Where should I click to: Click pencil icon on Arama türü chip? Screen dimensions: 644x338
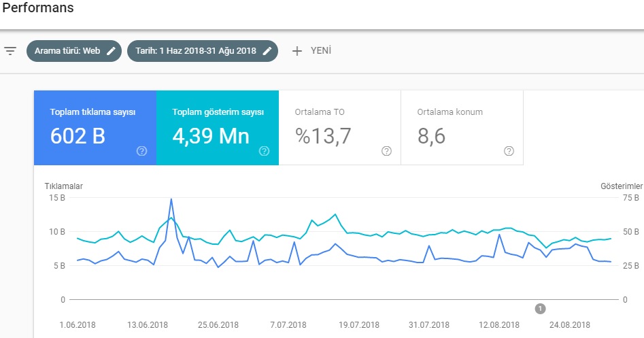(x=112, y=51)
